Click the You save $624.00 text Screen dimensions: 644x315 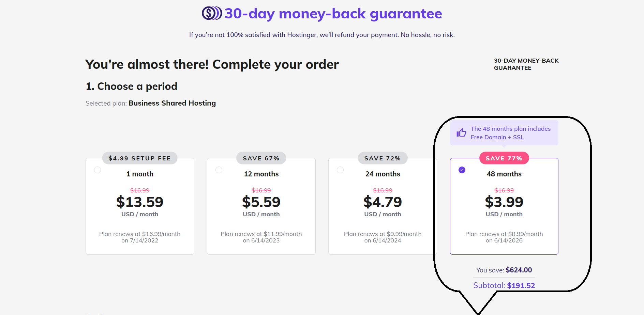pyautogui.click(x=504, y=270)
